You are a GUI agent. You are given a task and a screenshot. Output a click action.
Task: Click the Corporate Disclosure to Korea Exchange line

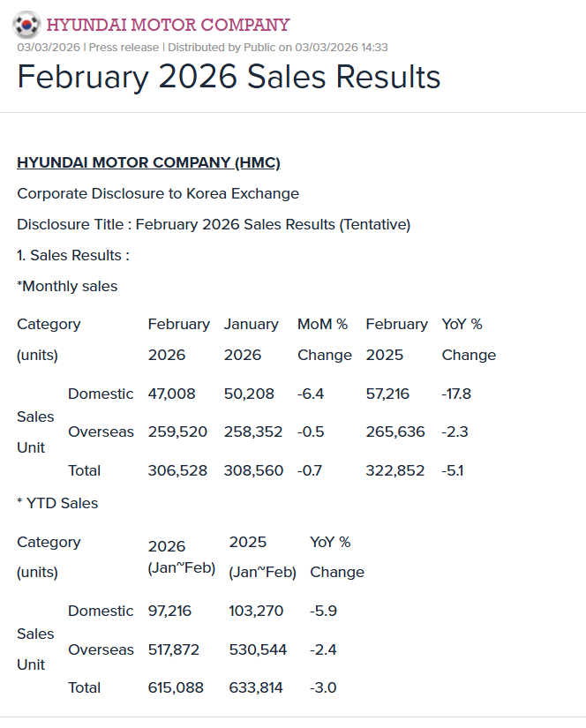click(x=158, y=193)
